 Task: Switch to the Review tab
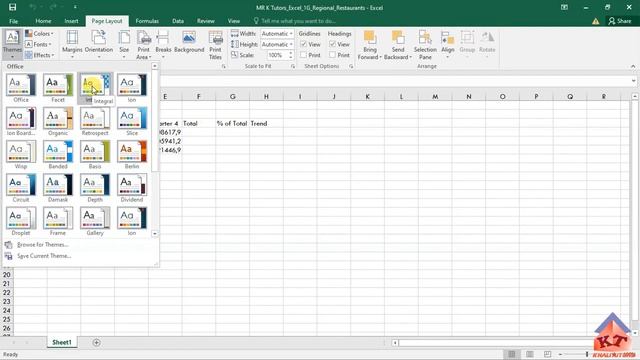[206, 21]
